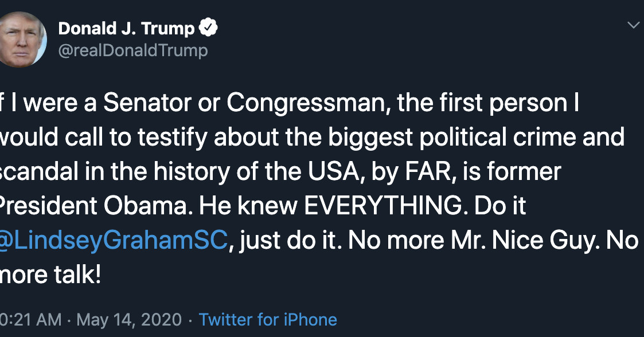The width and height of the screenshot is (644, 337).
Task: Open the @LindseyGrahamSC mention link
Action: (x=113, y=241)
